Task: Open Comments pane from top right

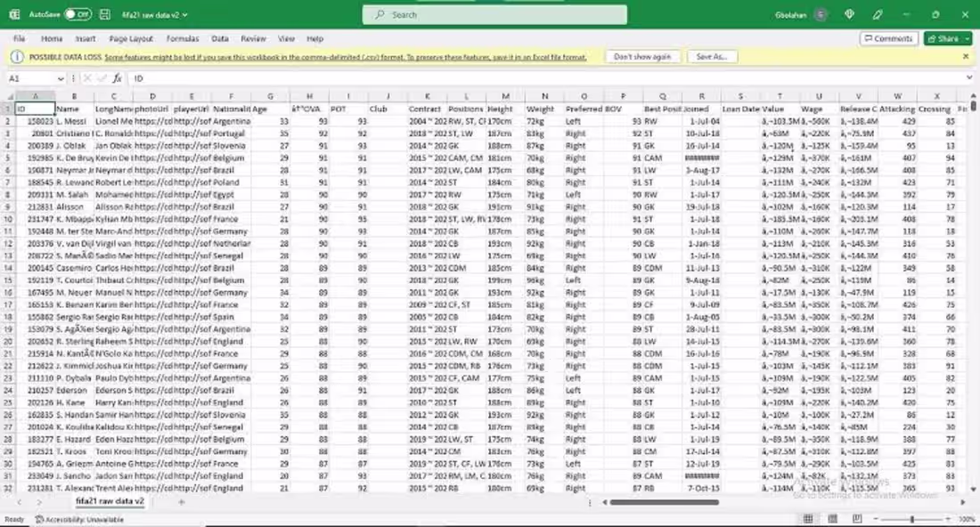Action: (x=888, y=37)
